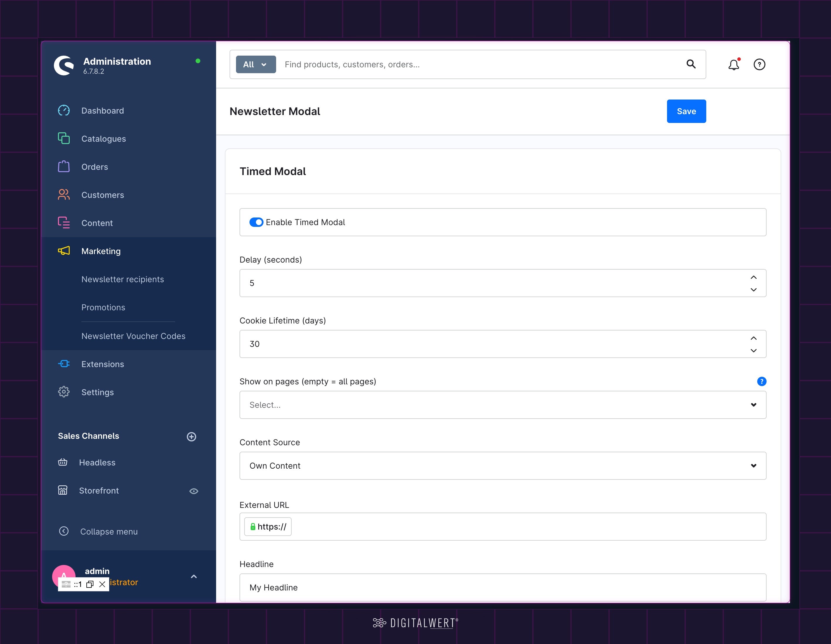The height and width of the screenshot is (644, 831).
Task: Click the Customers people icon
Action: (x=64, y=195)
